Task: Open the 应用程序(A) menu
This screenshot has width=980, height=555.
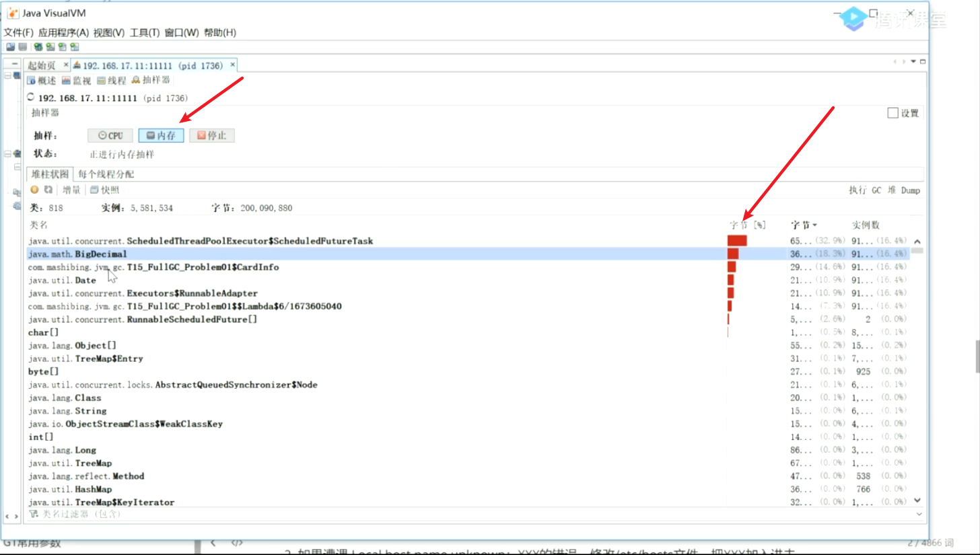Action: 63,32
